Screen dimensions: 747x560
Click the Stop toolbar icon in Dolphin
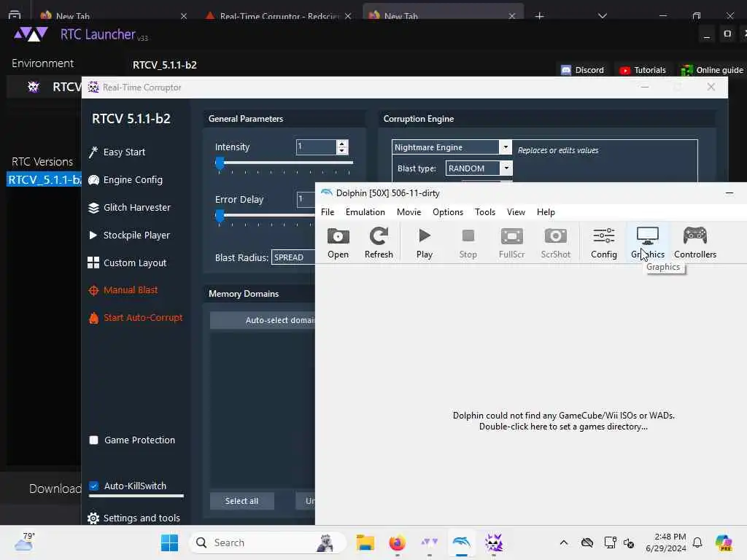pyautogui.click(x=468, y=243)
